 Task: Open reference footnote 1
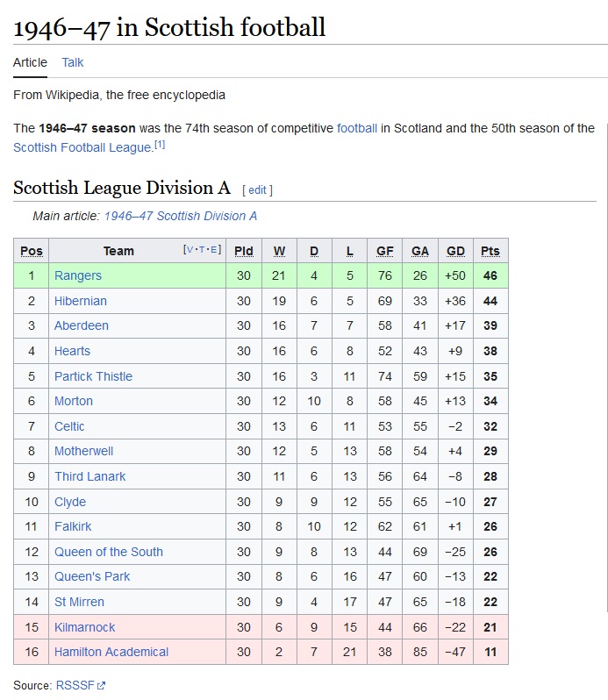click(x=160, y=144)
